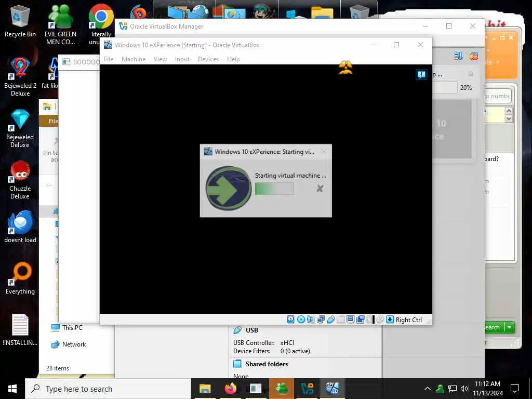Click the scroll down arrow in right window
The width and height of the screenshot is (532, 399).
pyautogui.click(x=509, y=119)
